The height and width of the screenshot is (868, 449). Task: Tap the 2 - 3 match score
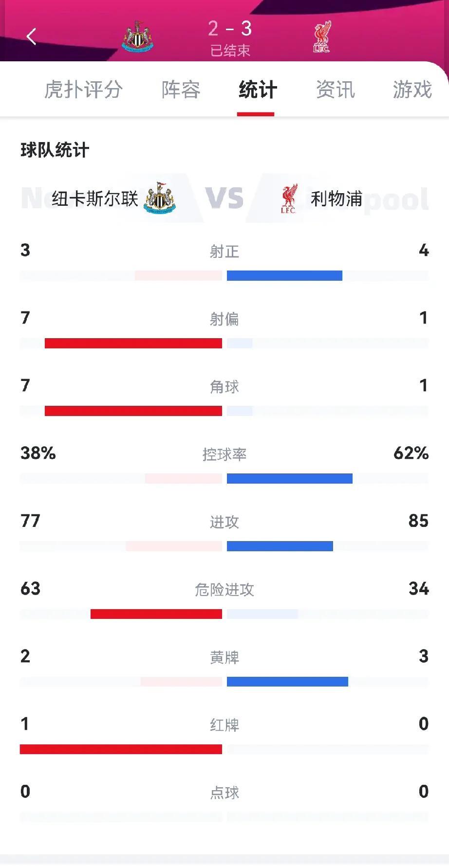click(x=230, y=29)
